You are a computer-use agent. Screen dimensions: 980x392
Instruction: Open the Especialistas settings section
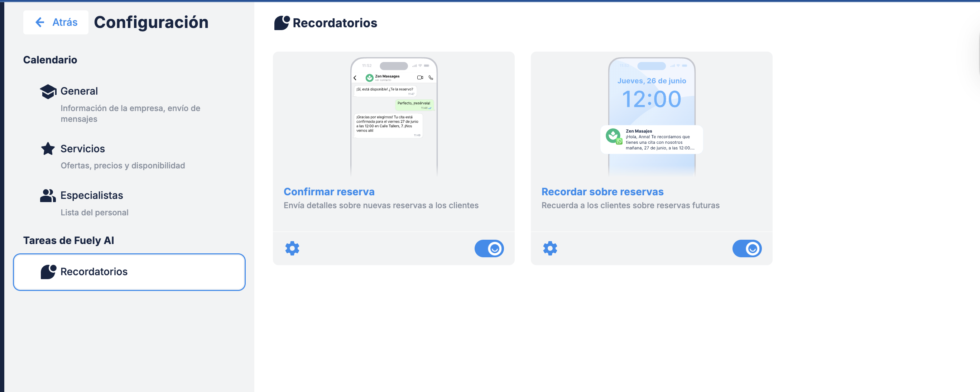[x=92, y=196]
